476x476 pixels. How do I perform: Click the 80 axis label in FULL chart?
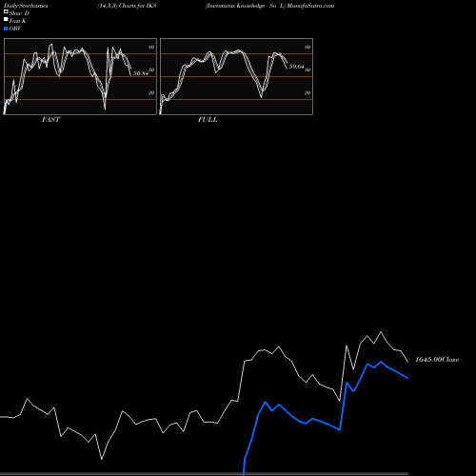[x=307, y=47]
